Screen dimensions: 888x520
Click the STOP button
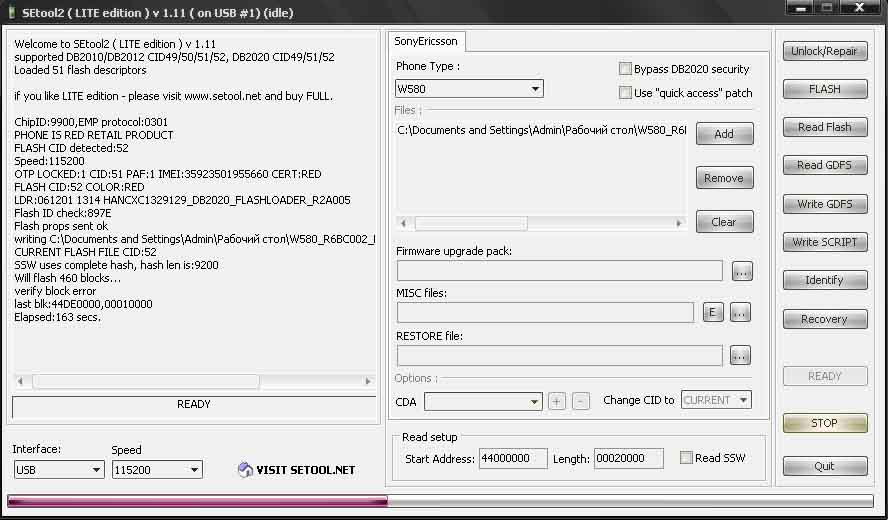(x=825, y=423)
